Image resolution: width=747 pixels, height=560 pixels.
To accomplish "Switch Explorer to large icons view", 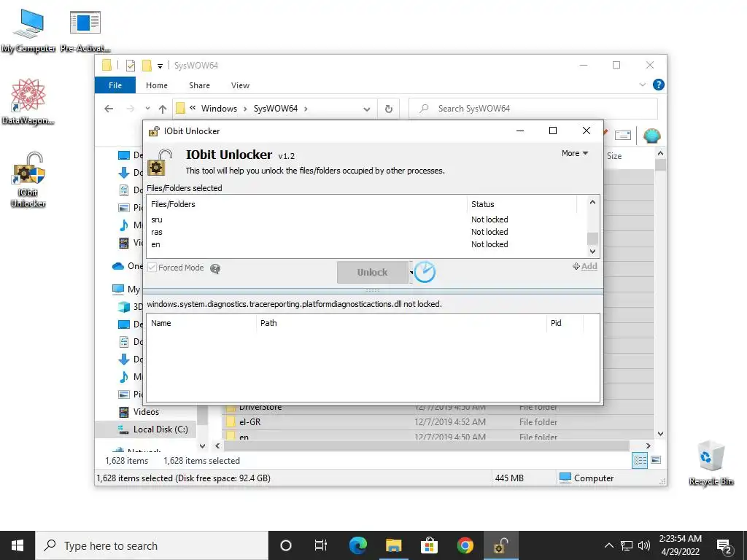I will coord(656,460).
